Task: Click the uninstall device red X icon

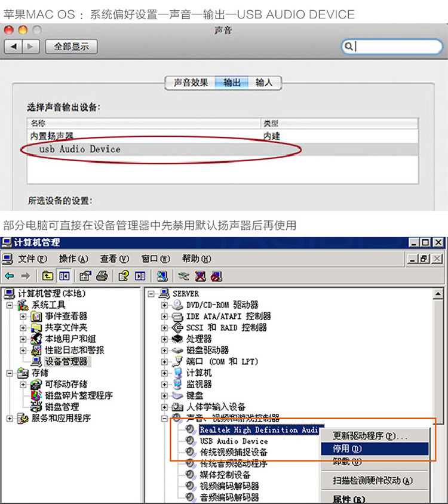Action: [200, 276]
